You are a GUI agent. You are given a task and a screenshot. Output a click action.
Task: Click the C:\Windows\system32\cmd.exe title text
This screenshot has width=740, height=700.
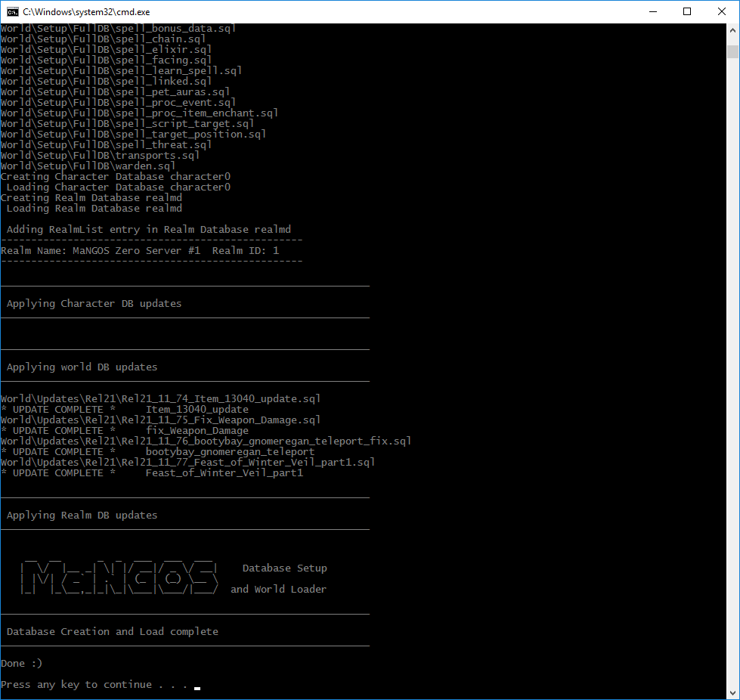tap(86, 12)
